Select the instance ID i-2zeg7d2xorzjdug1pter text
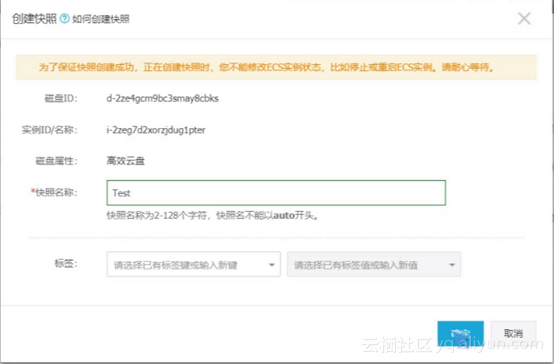The image size is (554, 364). pos(156,130)
